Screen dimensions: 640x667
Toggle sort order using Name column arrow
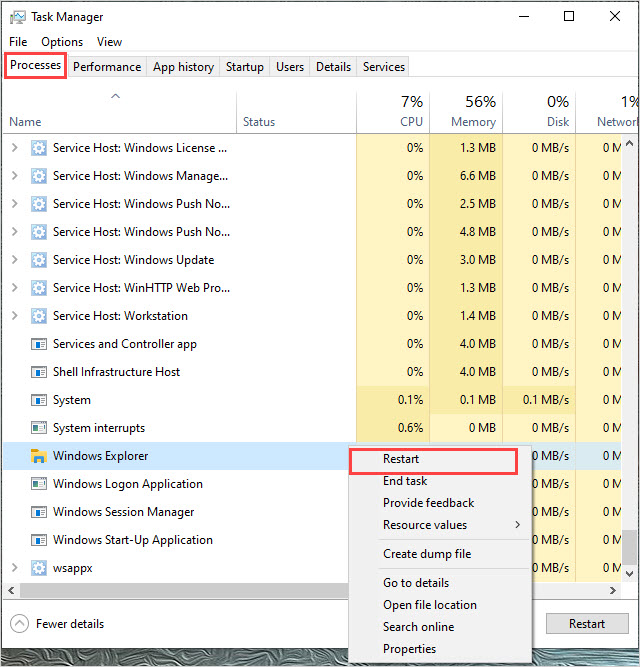[116, 96]
